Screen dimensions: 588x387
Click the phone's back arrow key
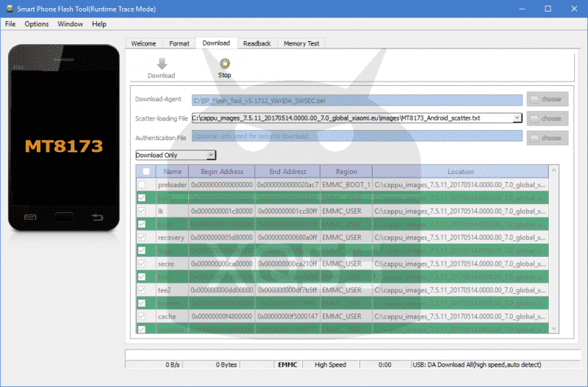coord(98,217)
